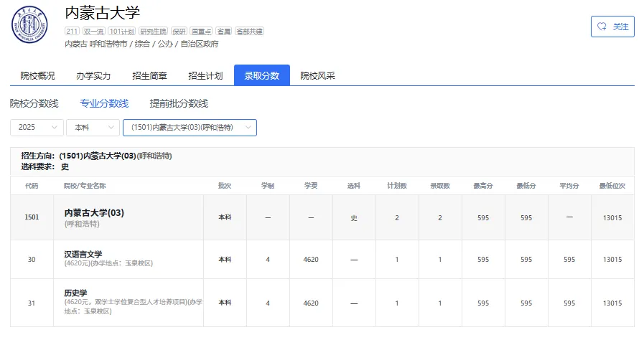Click the 计划数 column header
This screenshot has height=340, width=644.
[397, 186]
